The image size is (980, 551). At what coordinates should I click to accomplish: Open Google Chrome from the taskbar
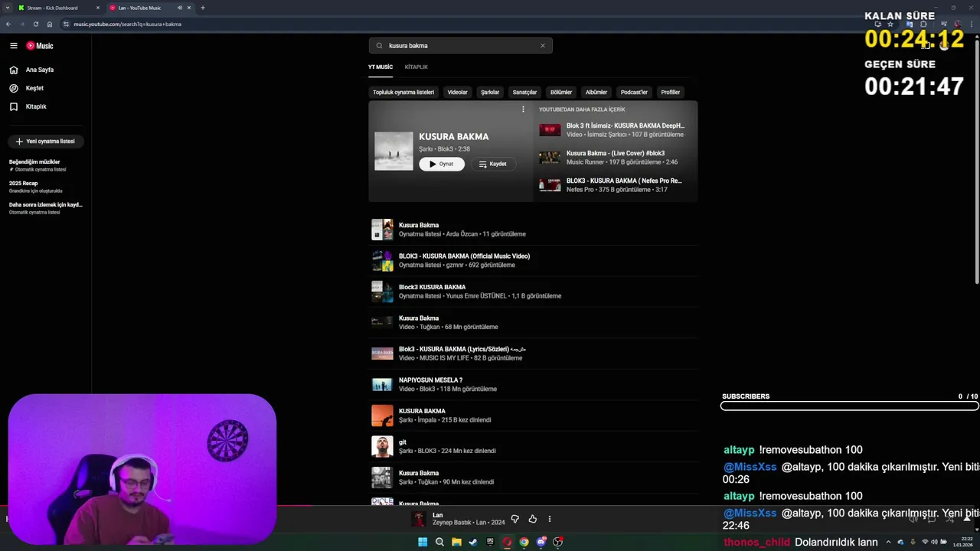coord(524,542)
